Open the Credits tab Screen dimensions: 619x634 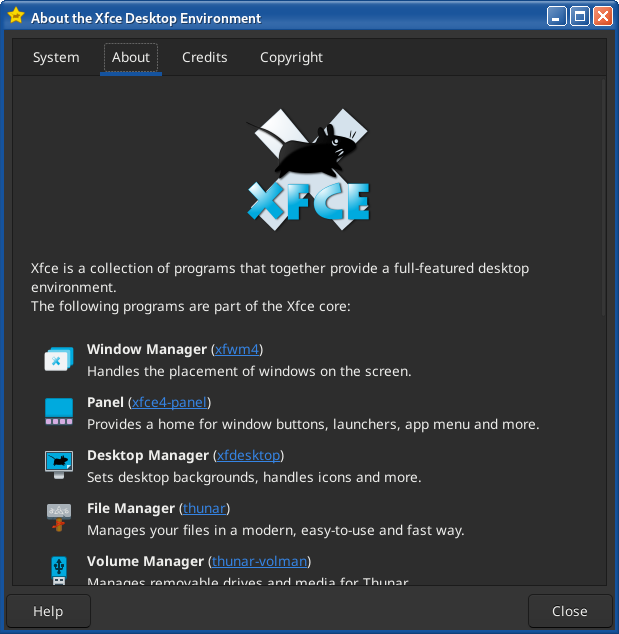click(x=205, y=57)
